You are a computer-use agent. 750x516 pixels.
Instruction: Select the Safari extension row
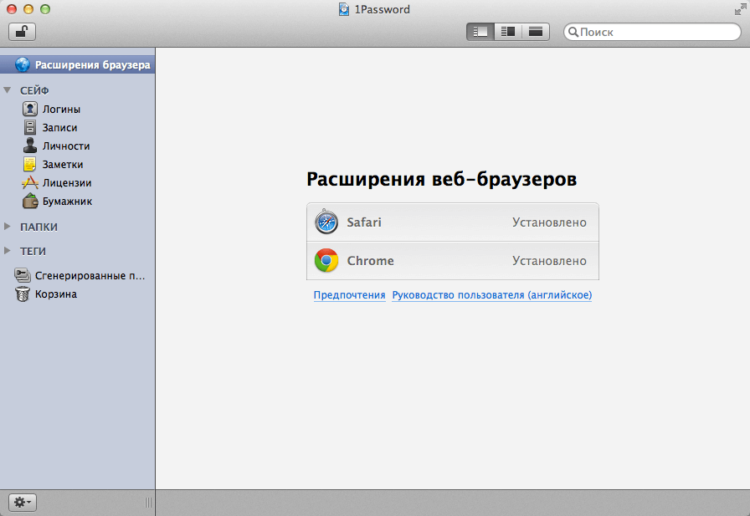pyautogui.click(x=452, y=222)
